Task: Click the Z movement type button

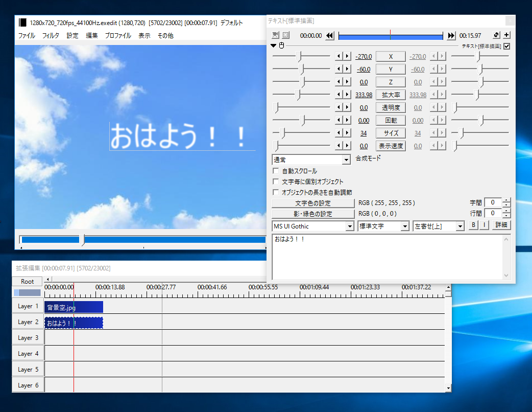Action: (x=391, y=82)
